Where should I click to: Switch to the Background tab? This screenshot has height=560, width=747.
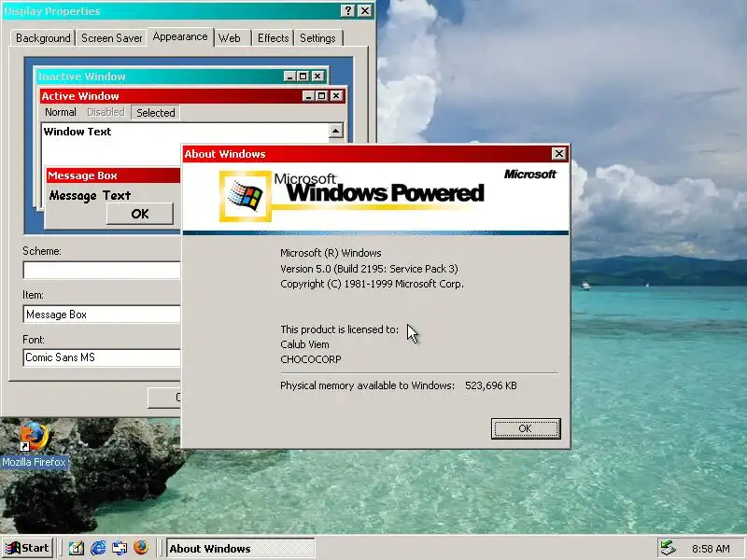[43, 38]
